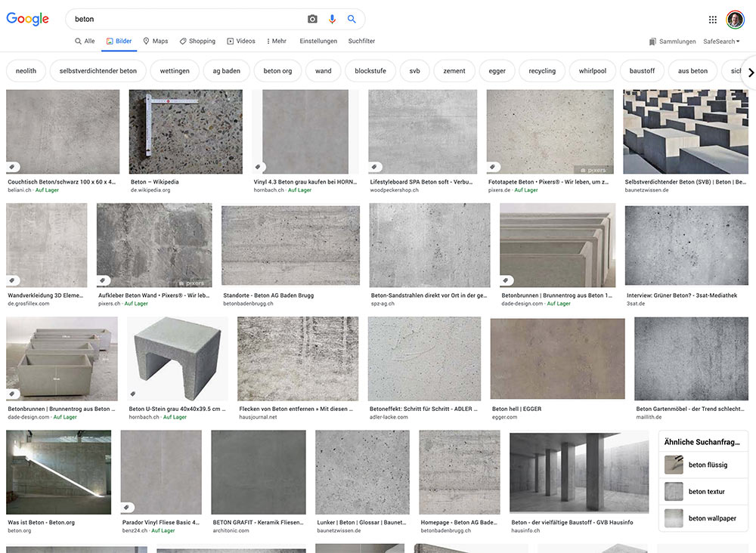Open Einstellungen settings link
This screenshot has height=553, width=756.
(x=318, y=42)
